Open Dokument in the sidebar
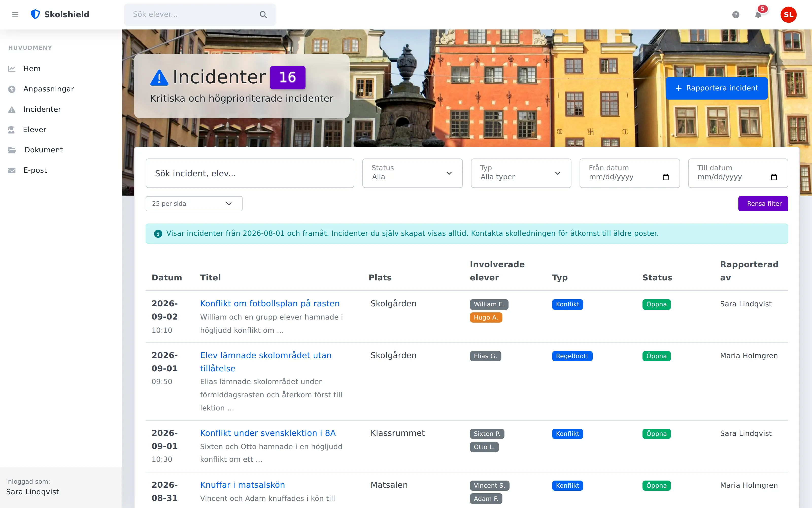This screenshot has width=812, height=508. 44,150
